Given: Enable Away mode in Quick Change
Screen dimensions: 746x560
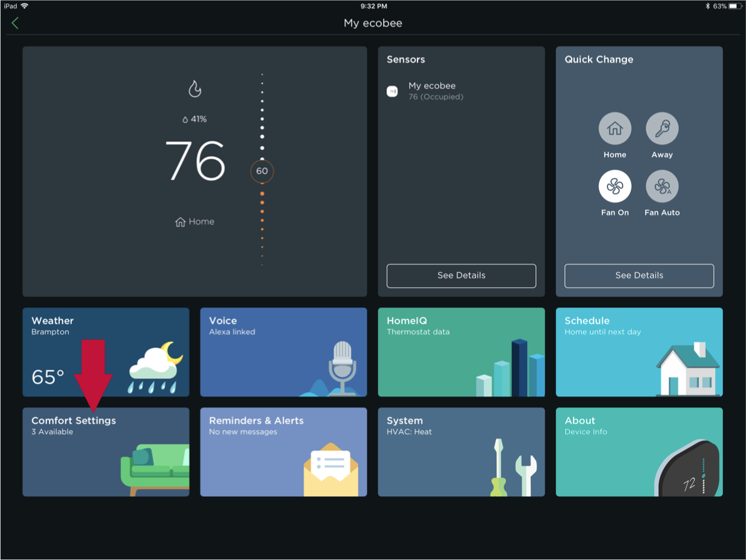Looking at the screenshot, I should click(662, 130).
